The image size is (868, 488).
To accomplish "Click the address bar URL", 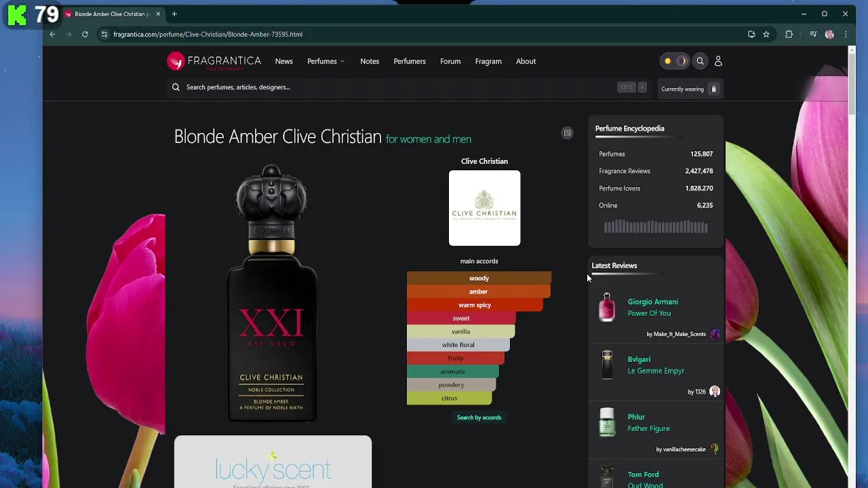I will tap(208, 34).
